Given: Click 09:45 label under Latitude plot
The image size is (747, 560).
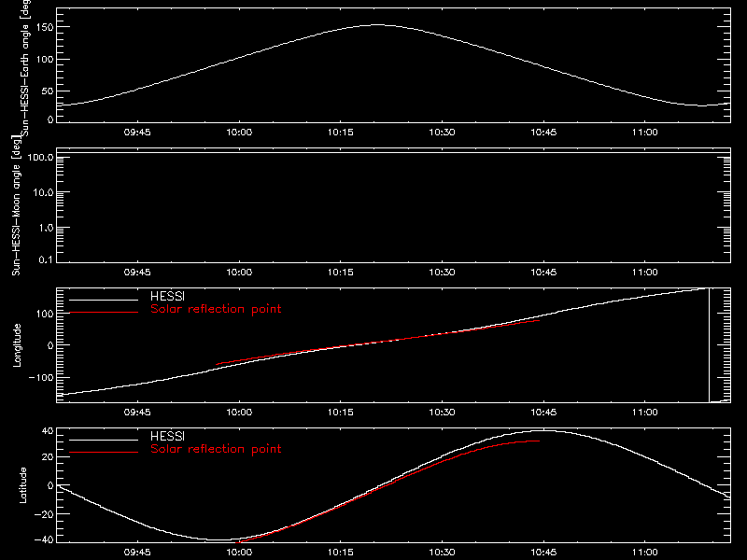Looking at the screenshot, I should 137,553.
